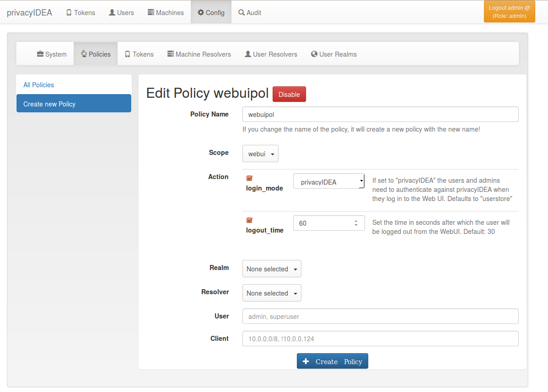548x392 pixels.
Task: Uncheck the login_mode action checkbox
Action: (x=249, y=178)
